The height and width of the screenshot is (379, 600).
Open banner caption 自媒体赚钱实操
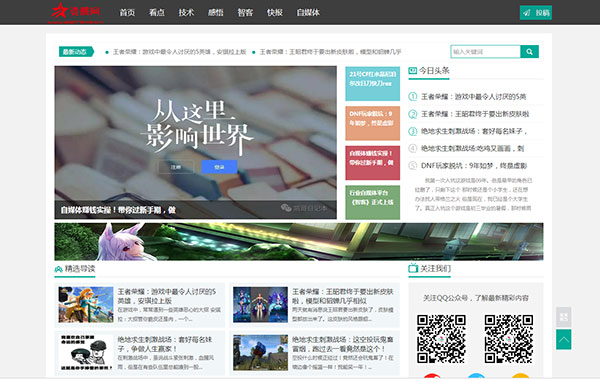[x=118, y=210]
